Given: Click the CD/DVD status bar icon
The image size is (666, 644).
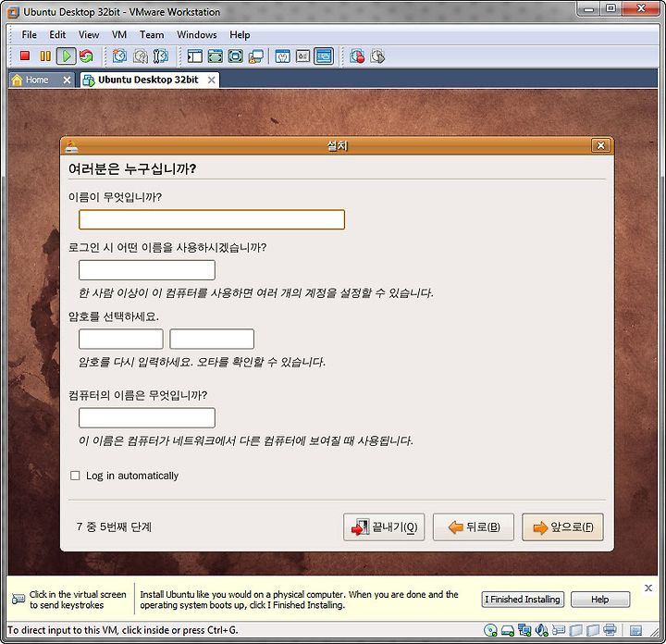Looking at the screenshot, I should (490, 630).
